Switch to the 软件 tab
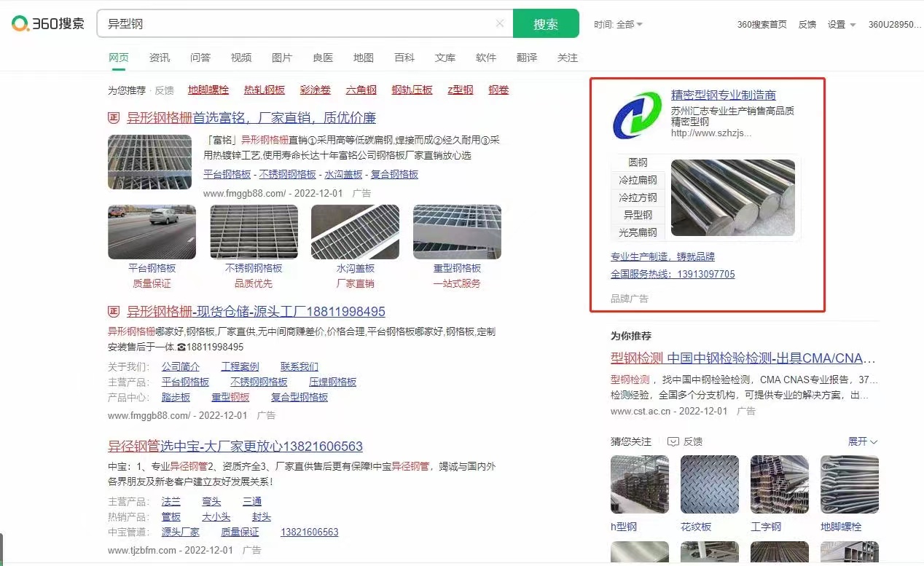Image resolution: width=924 pixels, height=566 pixels. point(486,58)
